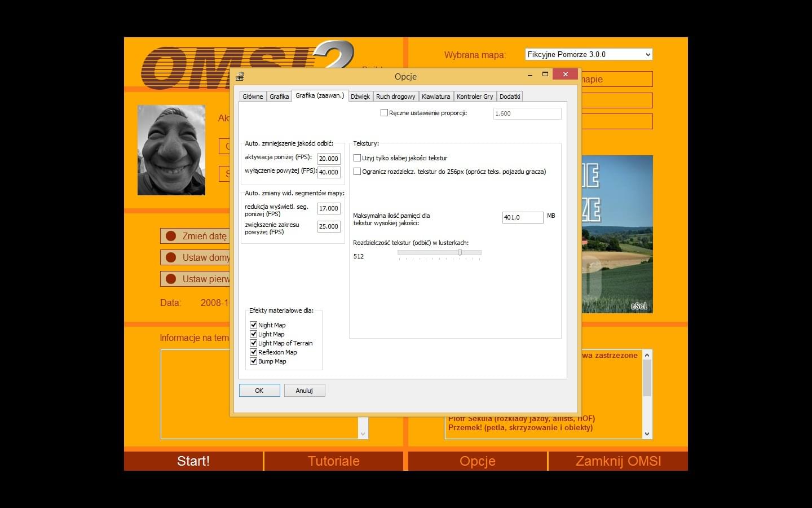Click the red circle beside Ustaw domy
Screen dimensions: 812x508
coord(171,257)
